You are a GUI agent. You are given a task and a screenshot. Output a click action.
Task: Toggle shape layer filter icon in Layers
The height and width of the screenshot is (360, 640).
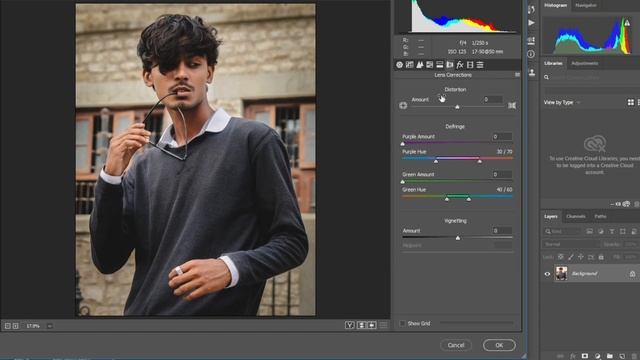coord(622,231)
